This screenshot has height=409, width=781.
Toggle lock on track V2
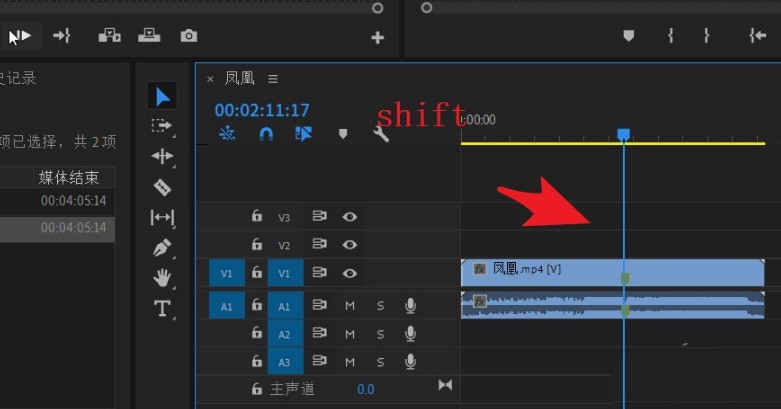tap(257, 245)
